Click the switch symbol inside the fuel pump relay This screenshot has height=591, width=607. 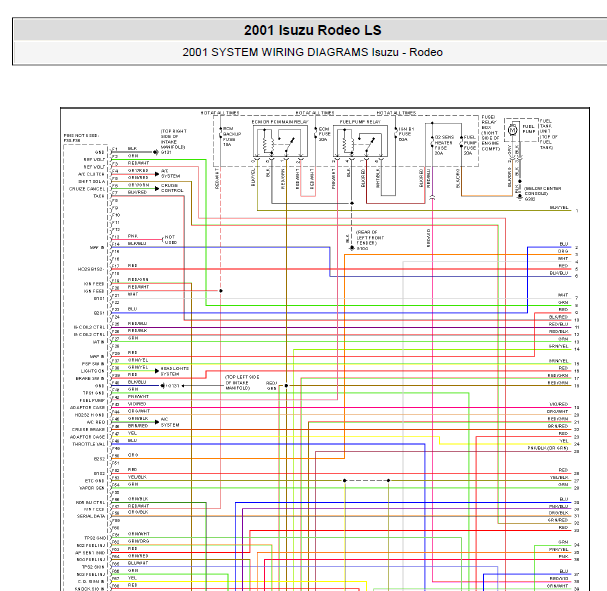point(368,143)
